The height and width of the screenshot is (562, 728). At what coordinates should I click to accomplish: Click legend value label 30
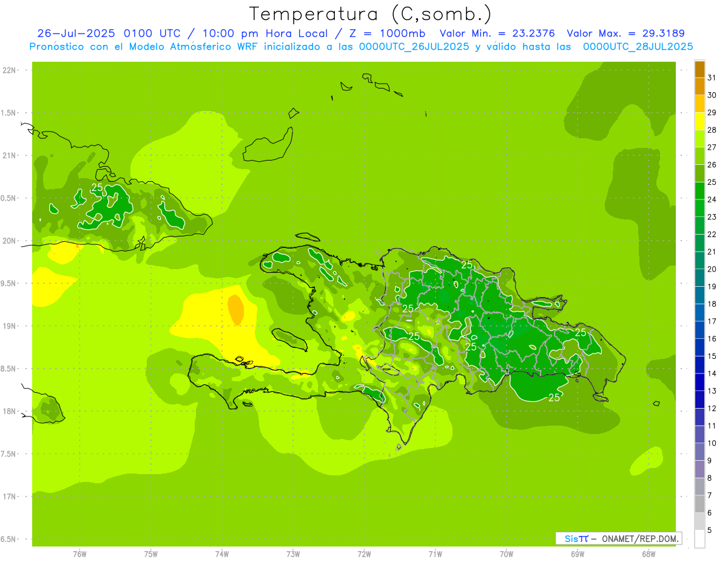pyautogui.click(x=712, y=95)
